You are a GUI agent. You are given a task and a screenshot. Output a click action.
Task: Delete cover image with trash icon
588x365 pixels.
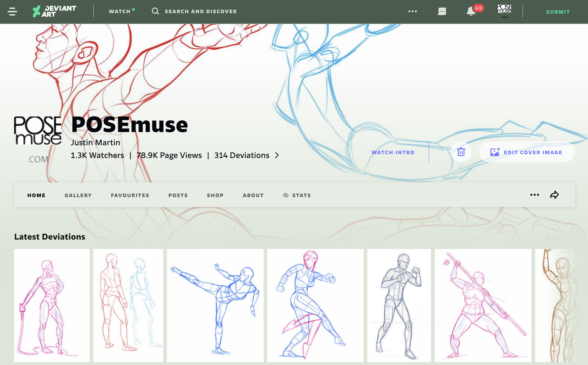pos(461,152)
